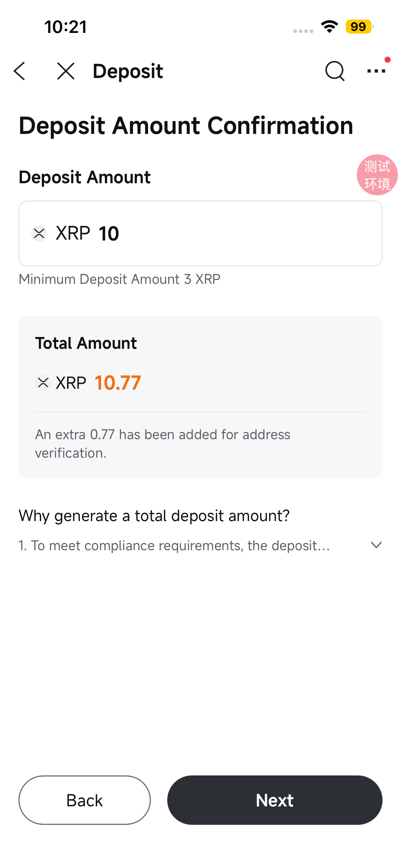Screen dimensions: 401x868
Task: Tap the back arrow icon
Action: pyautogui.click(x=20, y=71)
